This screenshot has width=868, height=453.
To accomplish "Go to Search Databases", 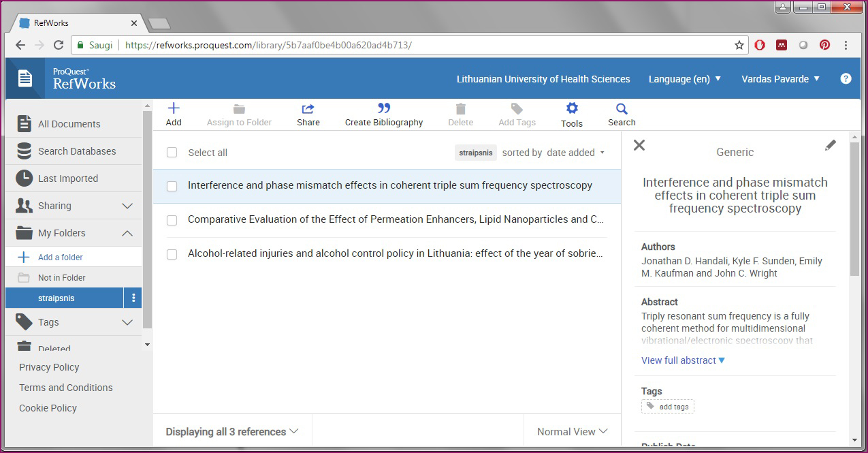I will [76, 151].
